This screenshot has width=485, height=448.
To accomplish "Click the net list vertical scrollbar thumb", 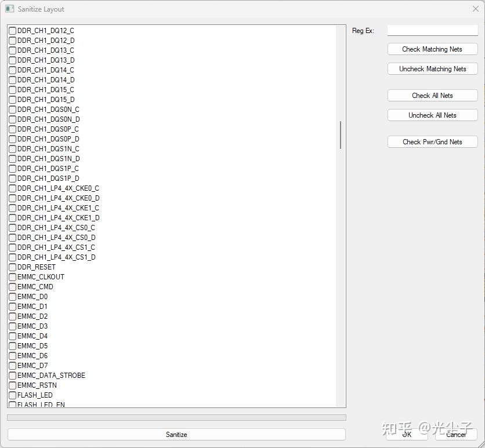I will [x=341, y=135].
